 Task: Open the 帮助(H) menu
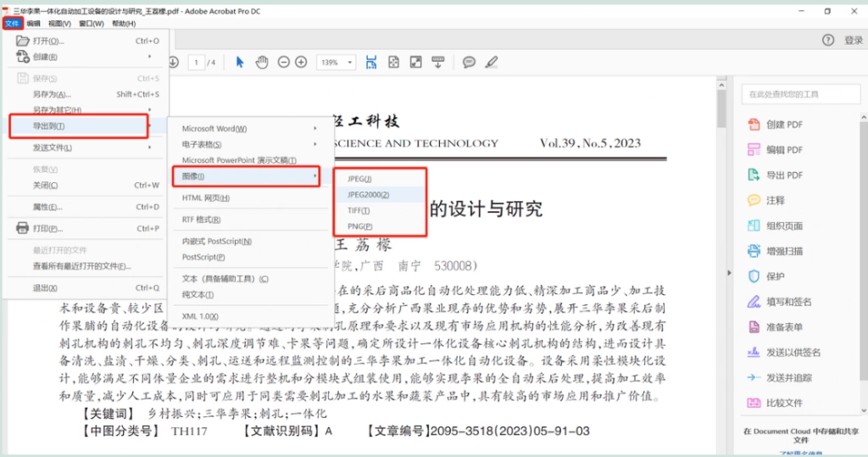124,23
